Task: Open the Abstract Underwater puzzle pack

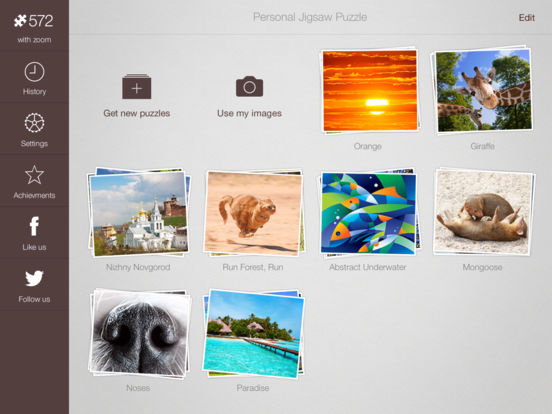Action: [369, 212]
